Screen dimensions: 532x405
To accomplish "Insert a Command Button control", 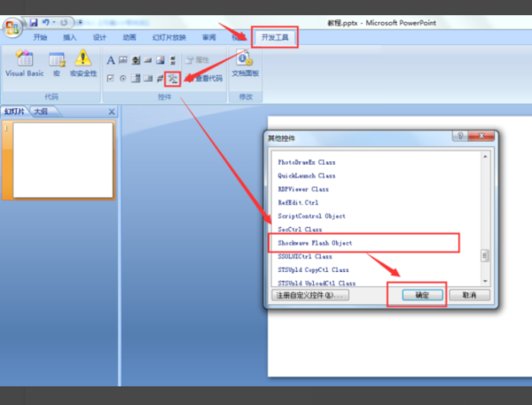I will [148, 60].
